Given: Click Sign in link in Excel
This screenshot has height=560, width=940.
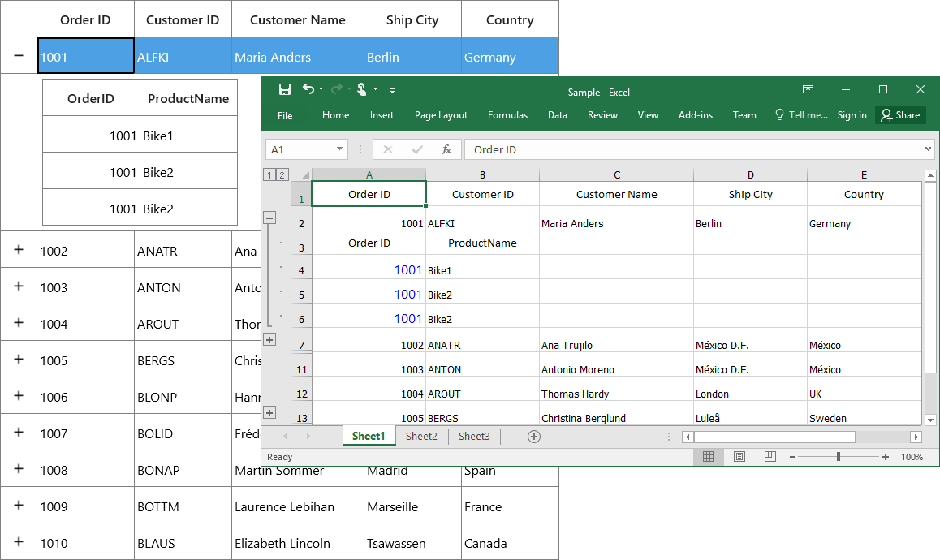Looking at the screenshot, I should click(x=852, y=115).
